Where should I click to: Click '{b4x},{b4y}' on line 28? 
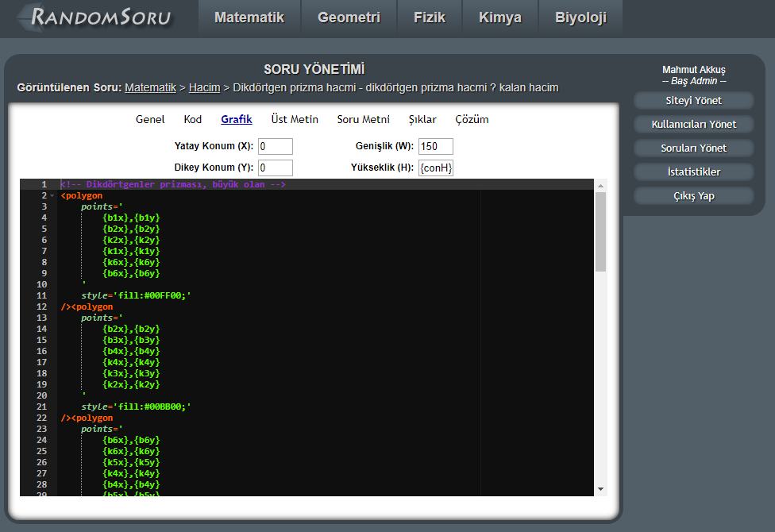tap(131, 484)
